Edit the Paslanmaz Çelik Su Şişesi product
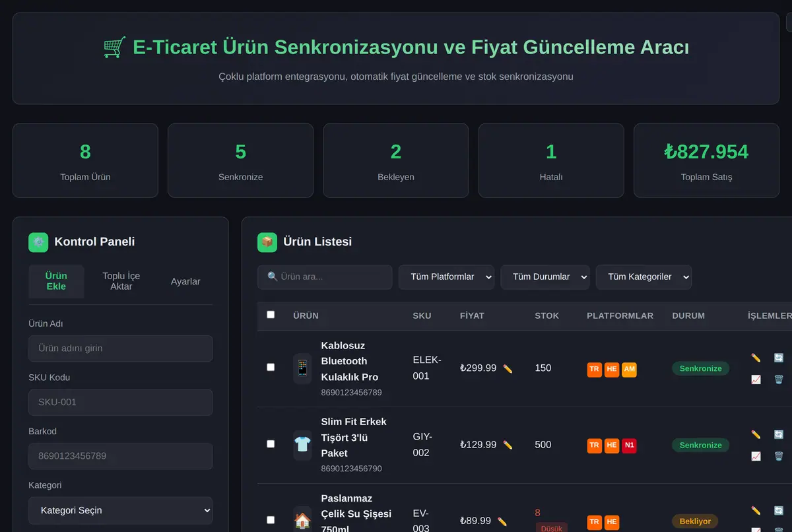This screenshot has height=532, width=792. (756, 511)
